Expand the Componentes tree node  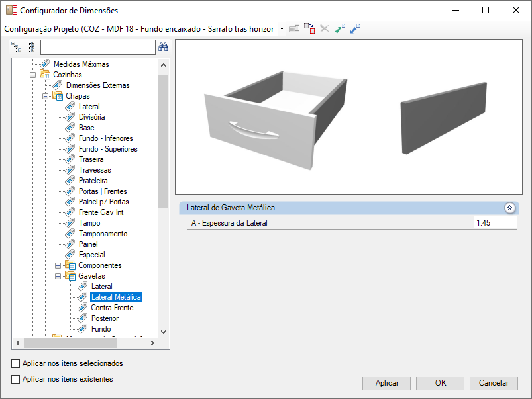58,265
